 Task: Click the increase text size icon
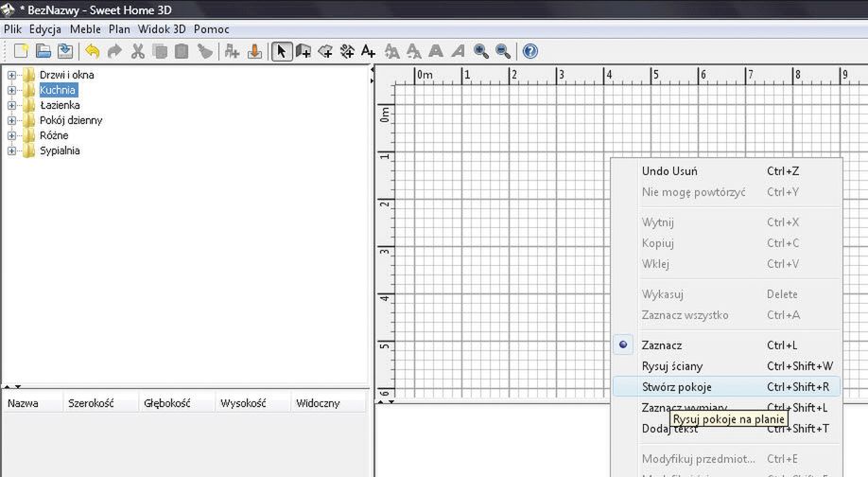tap(392, 51)
